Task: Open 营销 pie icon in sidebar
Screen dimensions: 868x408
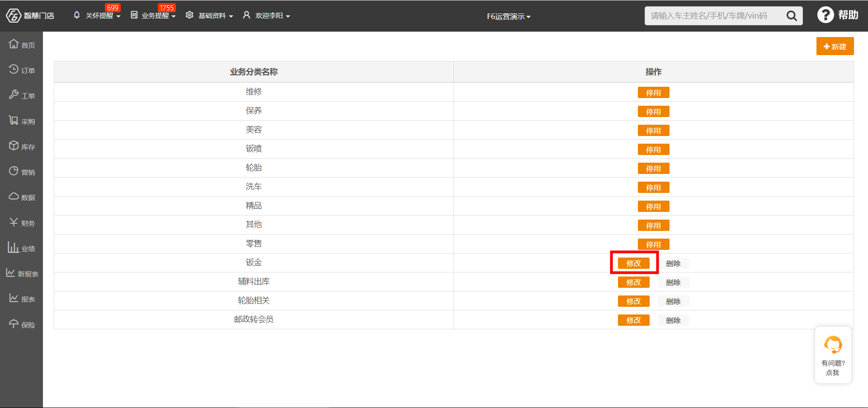Action: [14, 171]
